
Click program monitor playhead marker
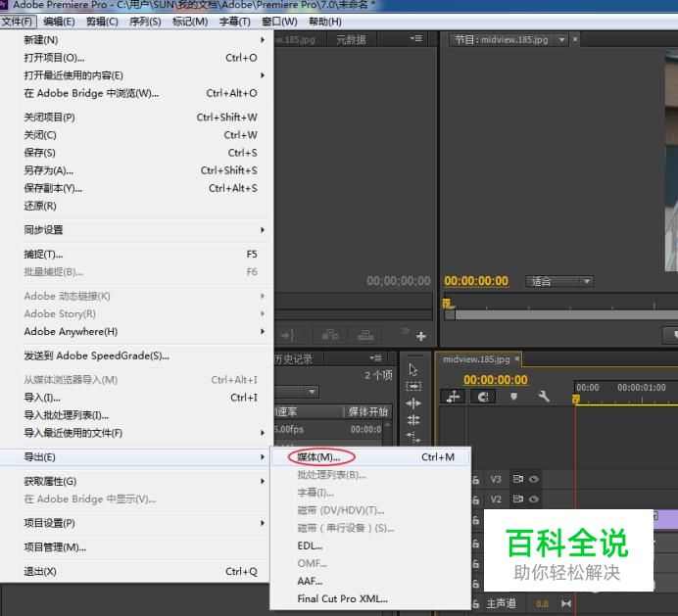[x=447, y=304]
